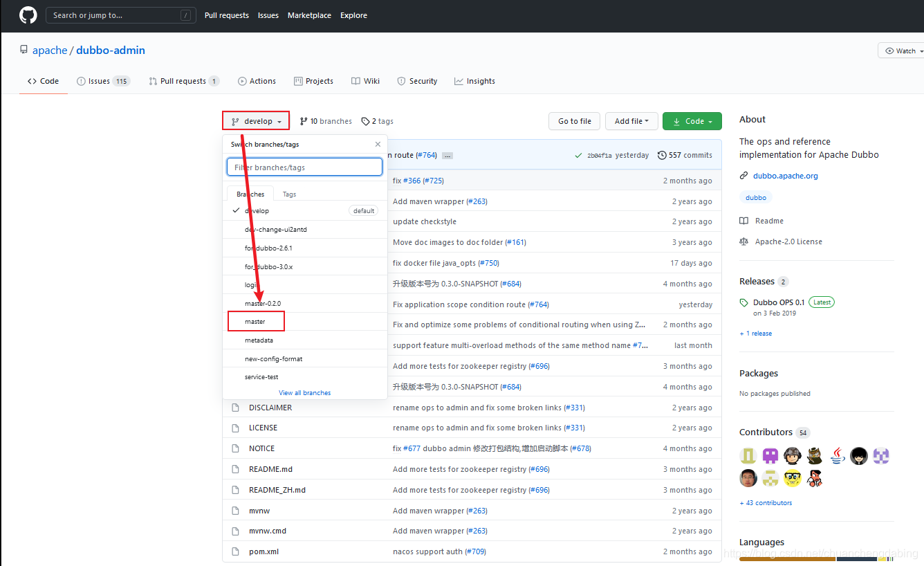
Task: Click the + 43 contributors link
Action: point(766,503)
